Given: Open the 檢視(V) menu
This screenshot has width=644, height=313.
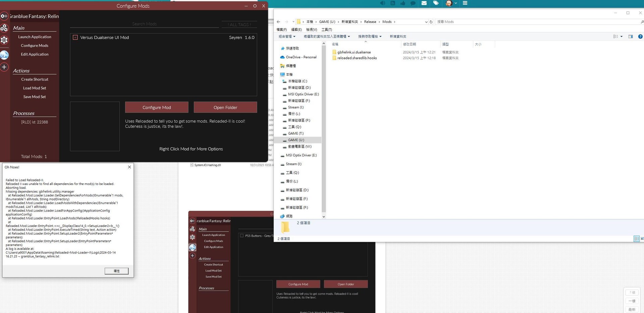Looking at the screenshot, I should click(311, 29).
